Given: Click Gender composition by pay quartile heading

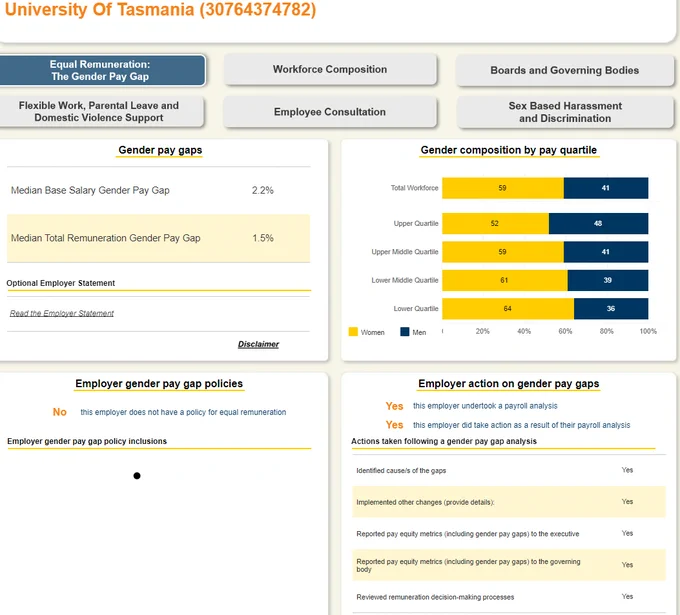Looking at the screenshot, I should pos(509,150).
